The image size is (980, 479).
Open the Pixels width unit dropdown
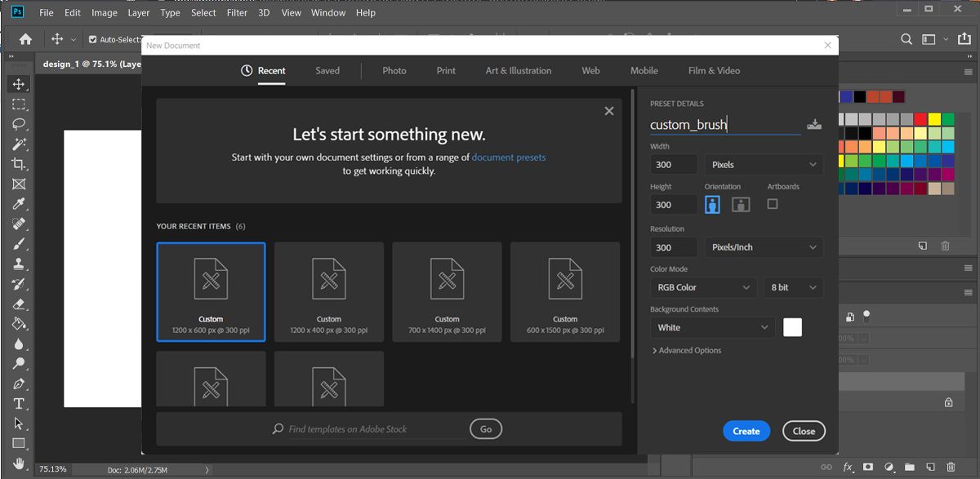click(x=764, y=164)
